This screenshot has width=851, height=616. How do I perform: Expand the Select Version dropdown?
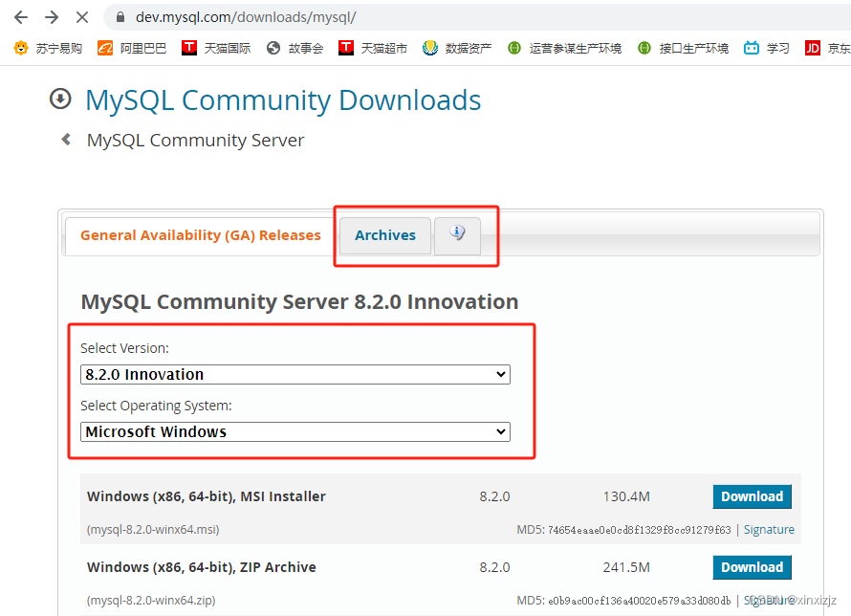[295, 375]
